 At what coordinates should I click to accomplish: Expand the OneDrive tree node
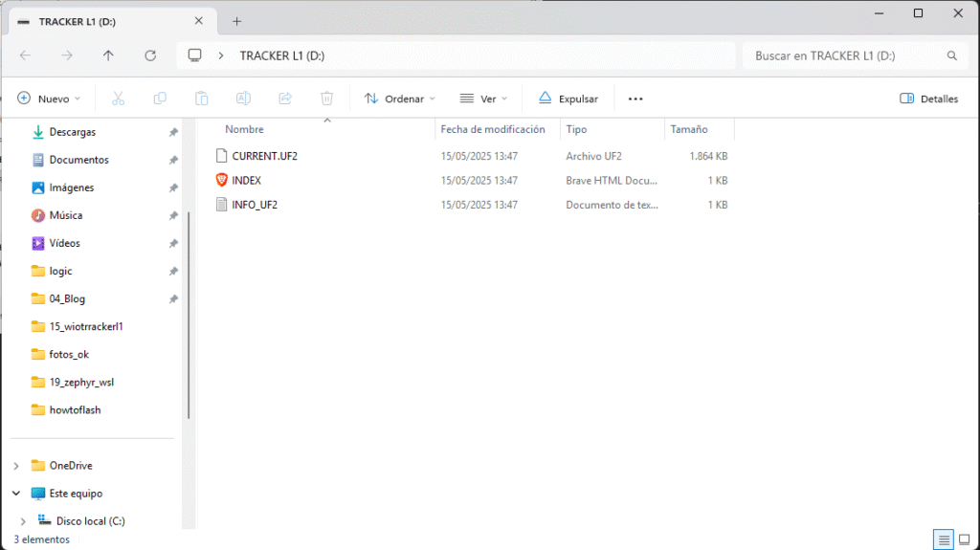tap(16, 466)
